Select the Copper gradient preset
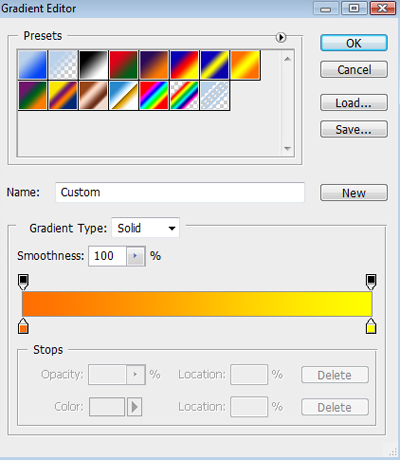This screenshot has height=460, width=400. (93, 95)
